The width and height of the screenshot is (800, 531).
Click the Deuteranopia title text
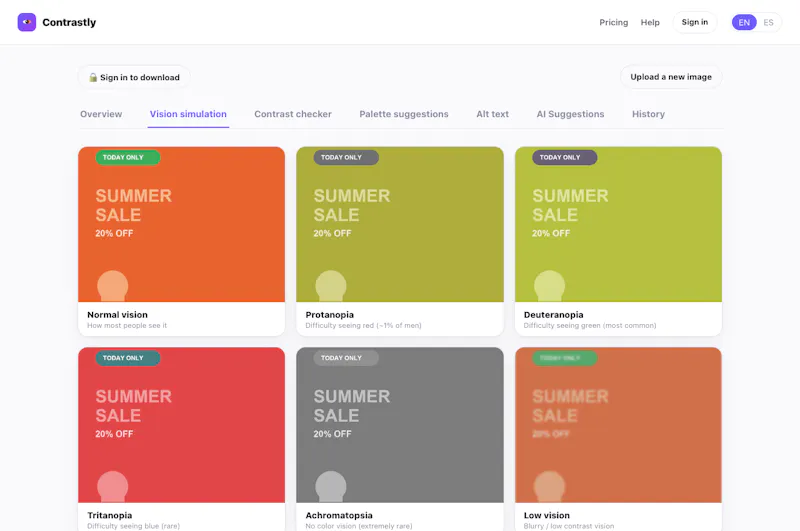554,315
